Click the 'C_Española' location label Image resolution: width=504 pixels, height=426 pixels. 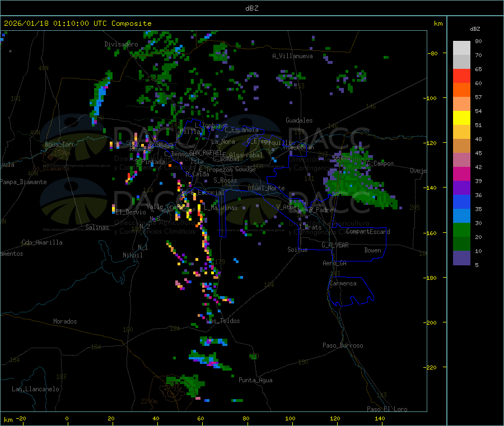[241, 130]
